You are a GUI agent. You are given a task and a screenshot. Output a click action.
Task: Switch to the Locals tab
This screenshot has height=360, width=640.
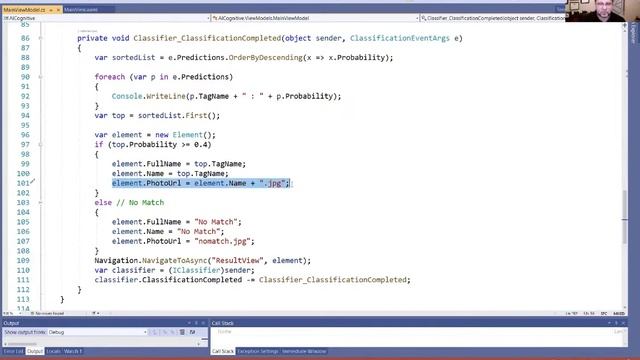pyautogui.click(x=53, y=351)
